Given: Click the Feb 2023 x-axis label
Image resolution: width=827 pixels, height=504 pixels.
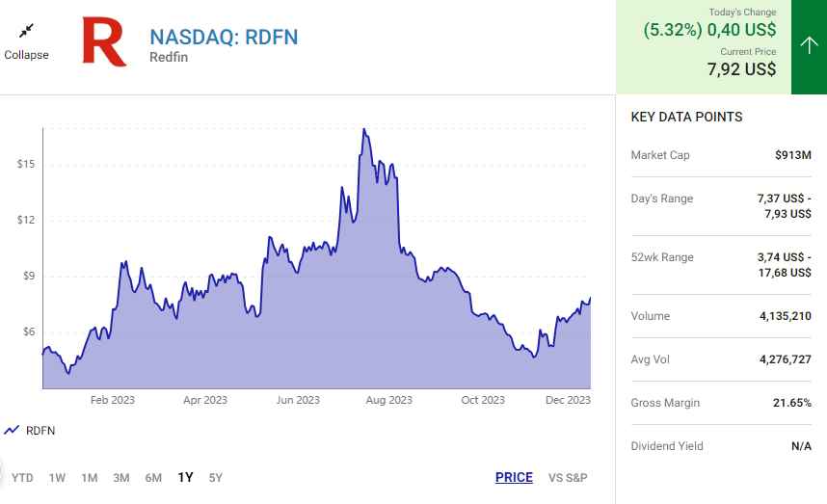Looking at the screenshot, I should coord(113,400).
